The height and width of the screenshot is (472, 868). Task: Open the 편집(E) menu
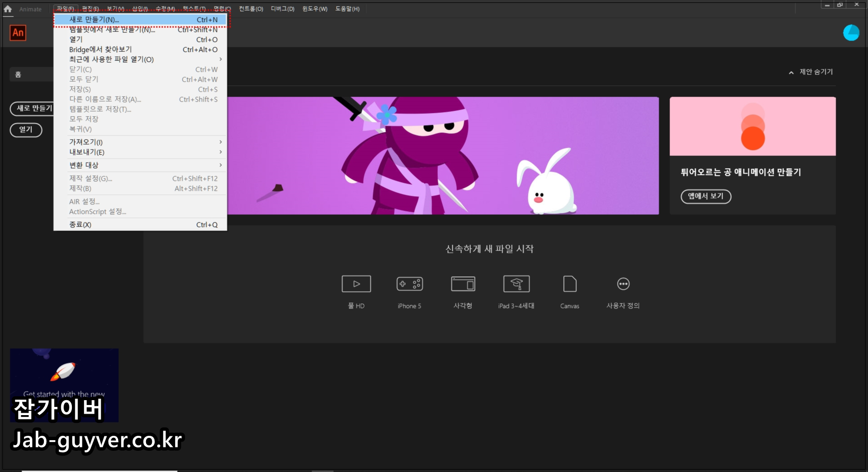pyautogui.click(x=90, y=9)
